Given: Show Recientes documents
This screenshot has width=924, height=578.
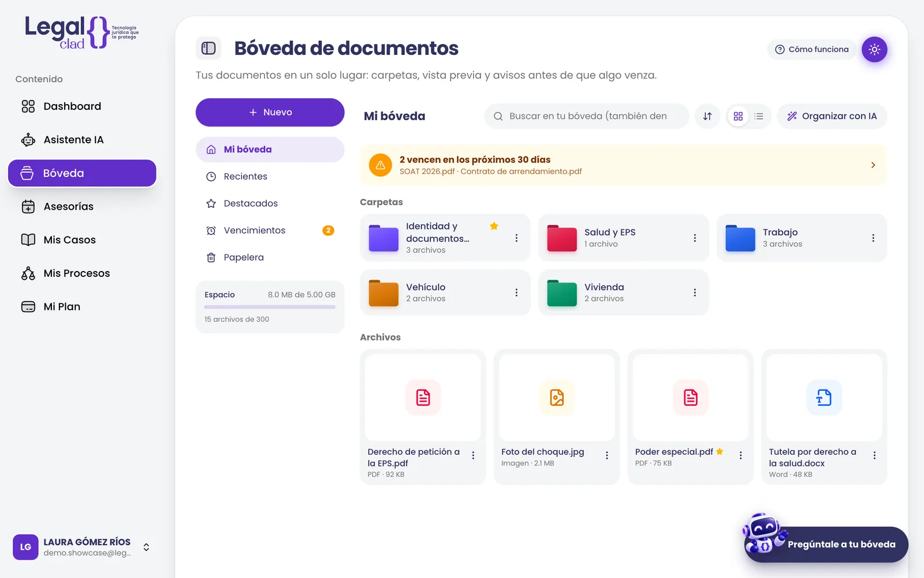Looking at the screenshot, I should [270, 176].
